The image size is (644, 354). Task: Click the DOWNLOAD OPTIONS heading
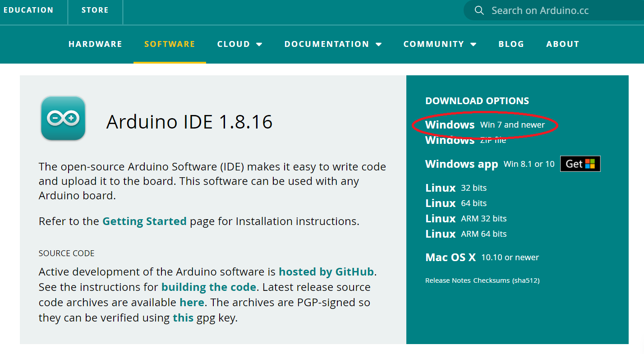tap(477, 101)
